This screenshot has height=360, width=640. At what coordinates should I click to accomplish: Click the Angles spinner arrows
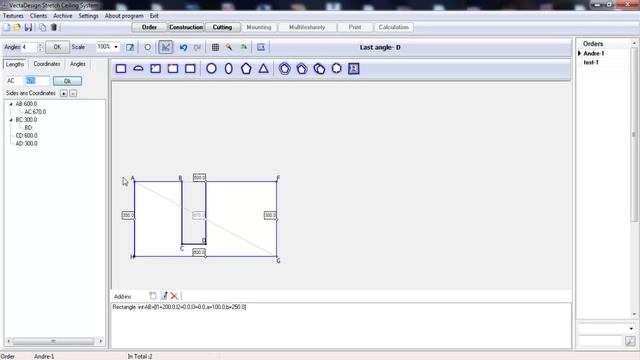point(40,47)
